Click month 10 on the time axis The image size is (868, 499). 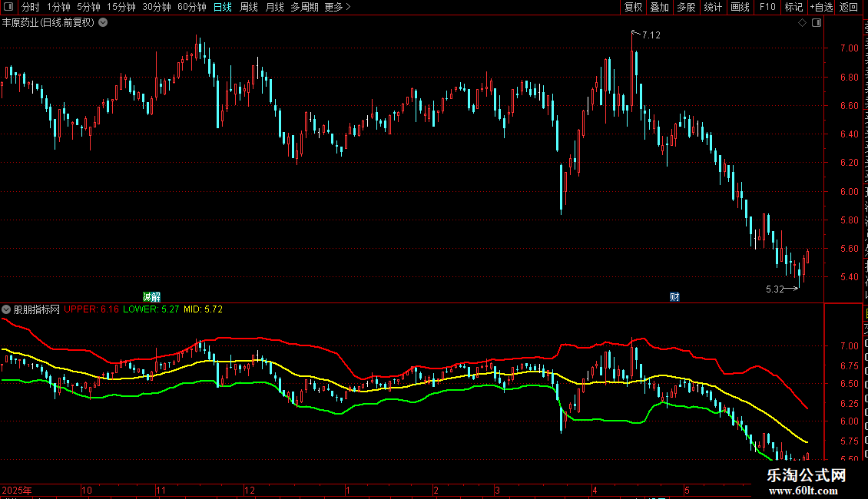[86, 491]
